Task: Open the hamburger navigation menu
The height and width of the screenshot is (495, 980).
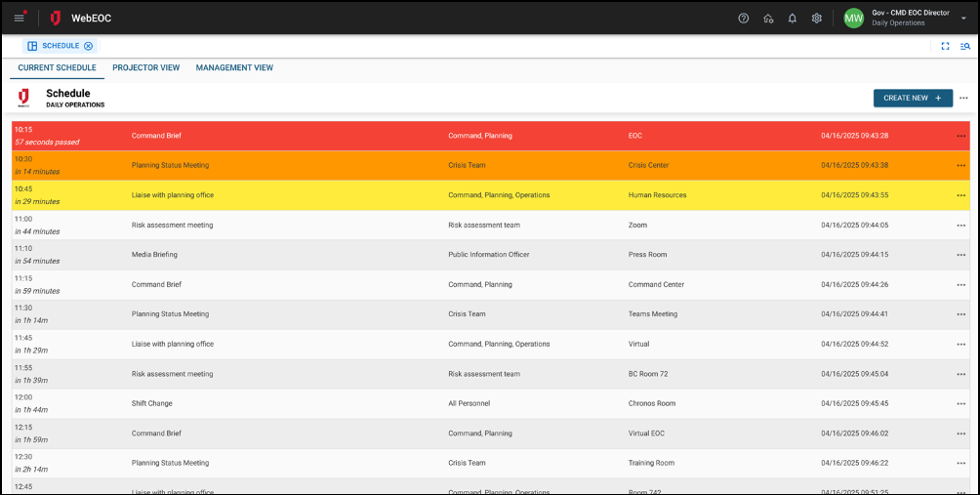Action: 19,18
